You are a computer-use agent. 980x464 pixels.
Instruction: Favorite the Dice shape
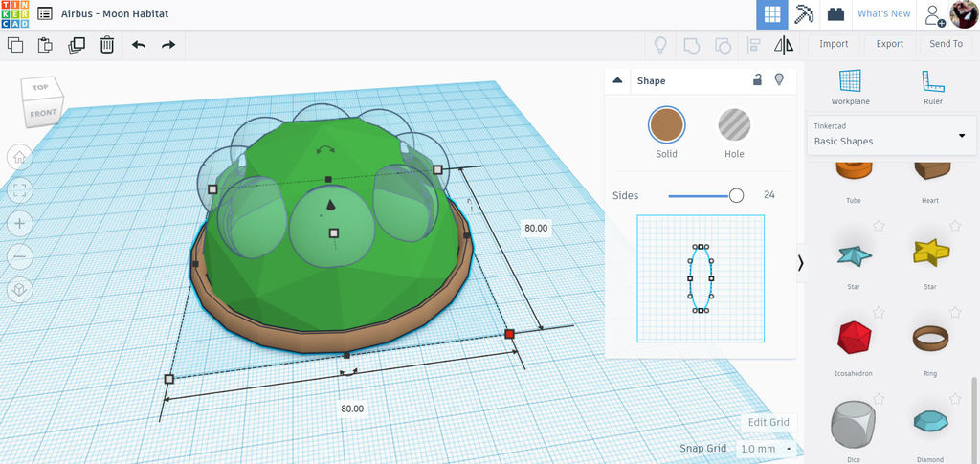[x=879, y=398]
